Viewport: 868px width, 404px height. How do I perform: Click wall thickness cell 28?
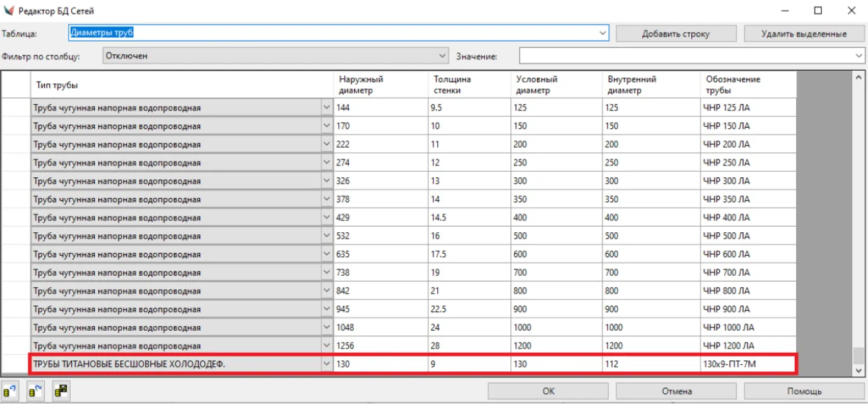469,345
